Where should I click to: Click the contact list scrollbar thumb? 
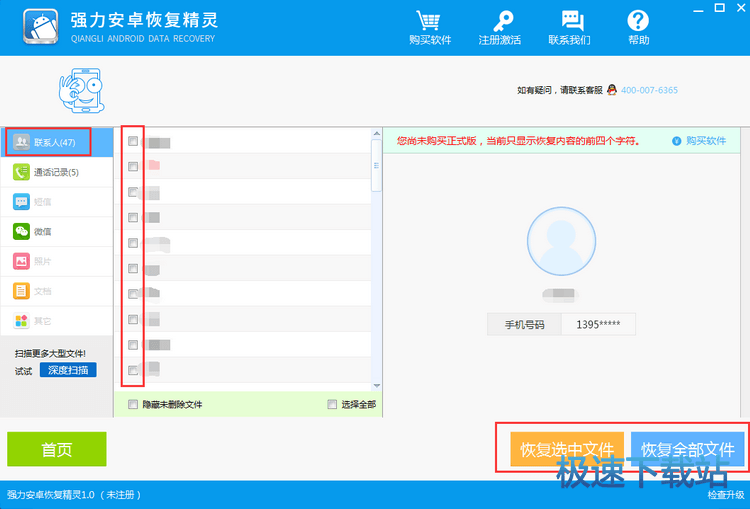[376, 166]
